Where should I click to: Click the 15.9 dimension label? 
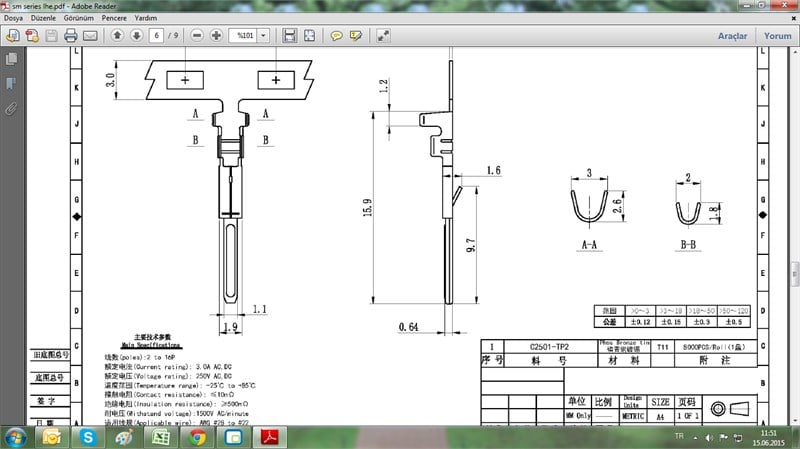pos(367,207)
